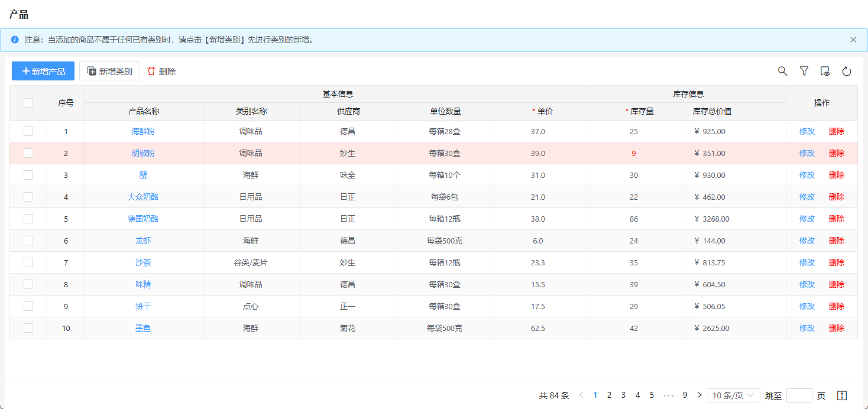Toggle the select-all checkbox in header

click(28, 103)
